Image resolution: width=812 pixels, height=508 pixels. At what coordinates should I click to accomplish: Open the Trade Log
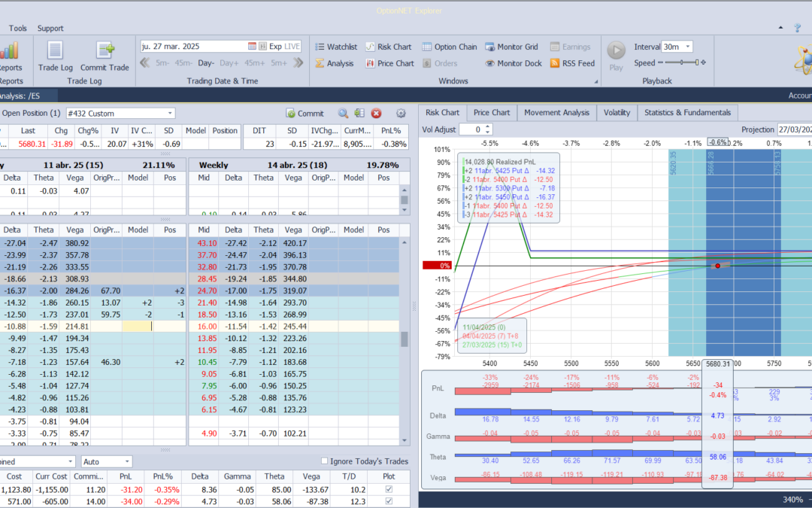55,56
